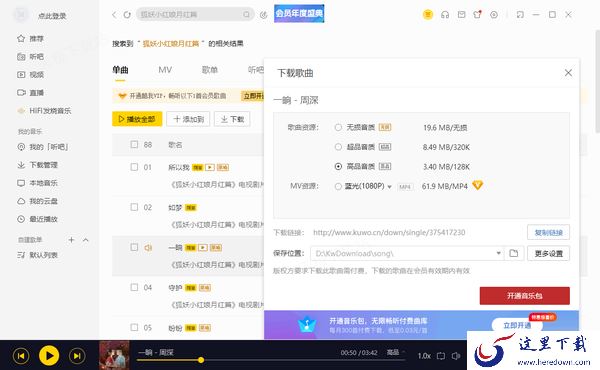
Task: Open HiFi发烧音乐 in the sidebar
Action: tap(44, 111)
